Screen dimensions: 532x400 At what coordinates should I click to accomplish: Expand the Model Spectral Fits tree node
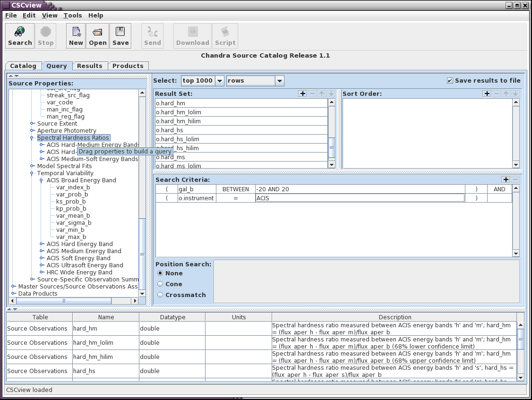[x=33, y=166]
